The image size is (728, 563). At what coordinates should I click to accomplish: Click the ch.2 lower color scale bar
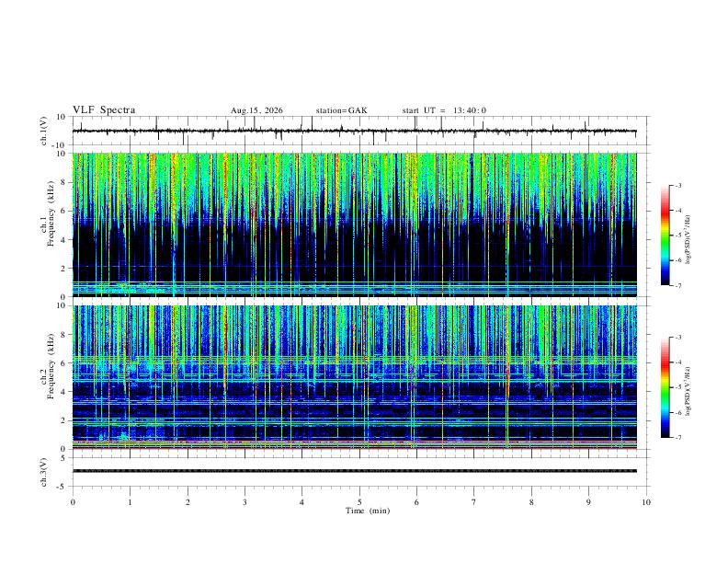(x=665, y=387)
